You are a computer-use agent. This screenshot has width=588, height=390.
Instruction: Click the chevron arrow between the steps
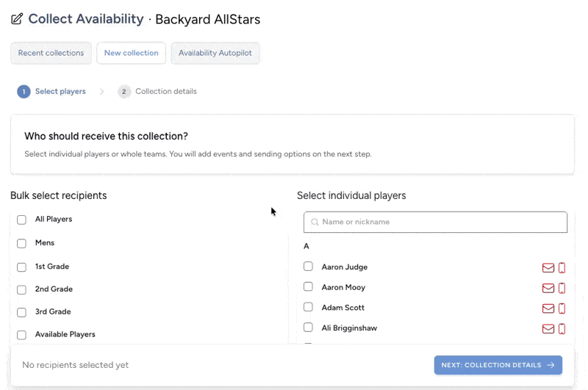101,91
